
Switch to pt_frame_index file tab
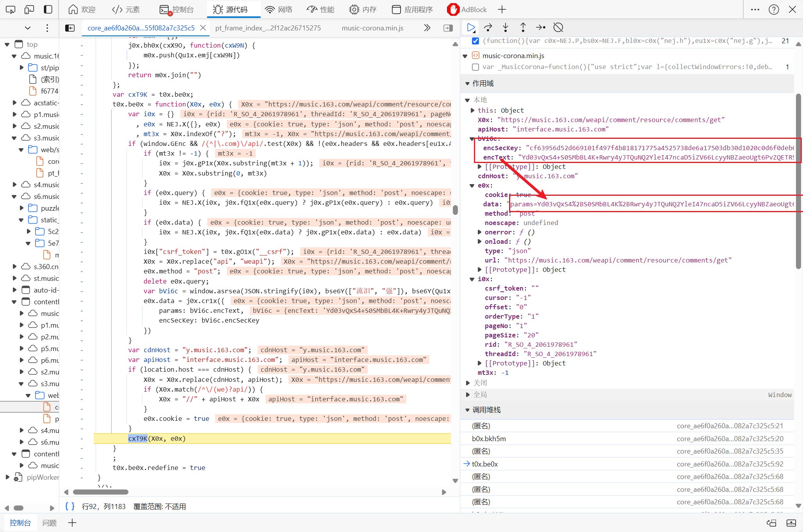pyautogui.click(x=268, y=28)
